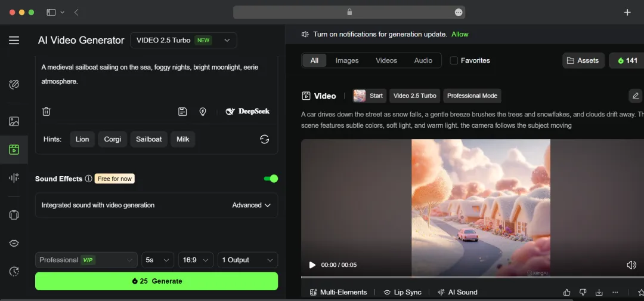Open the virtual try-on clothing sidebar icon
644x301 pixels.
(14, 214)
